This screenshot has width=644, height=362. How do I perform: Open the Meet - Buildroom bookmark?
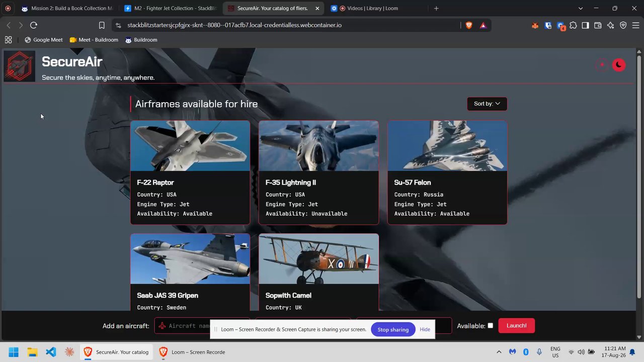tap(94, 40)
